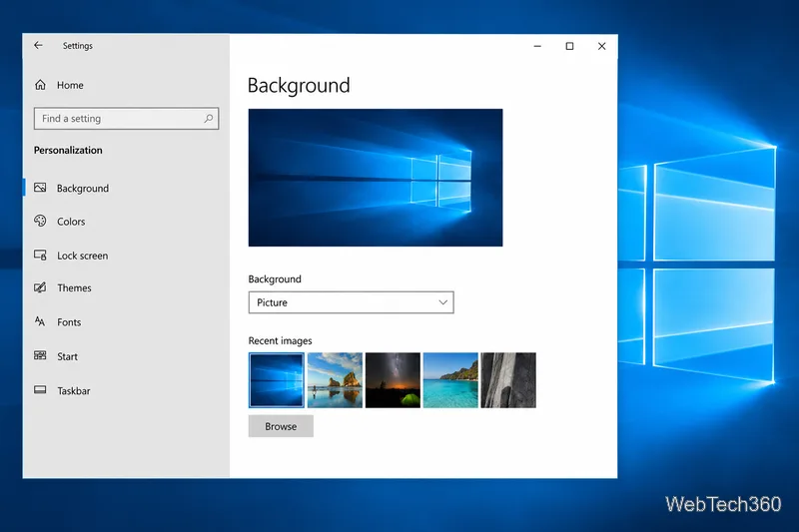The height and width of the screenshot is (532, 799).
Task: Click the chevron on the Picture combo box
Action: pyautogui.click(x=442, y=302)
